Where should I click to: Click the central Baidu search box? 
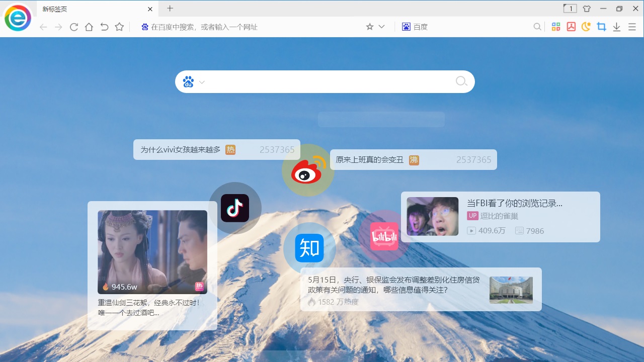click(x=325, y=81)
